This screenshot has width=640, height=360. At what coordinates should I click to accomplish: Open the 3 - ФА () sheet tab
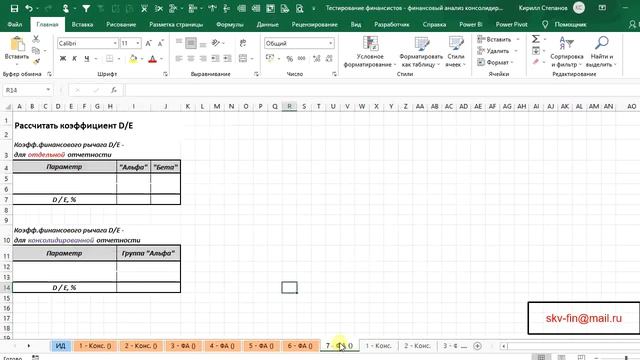[183, 346]
